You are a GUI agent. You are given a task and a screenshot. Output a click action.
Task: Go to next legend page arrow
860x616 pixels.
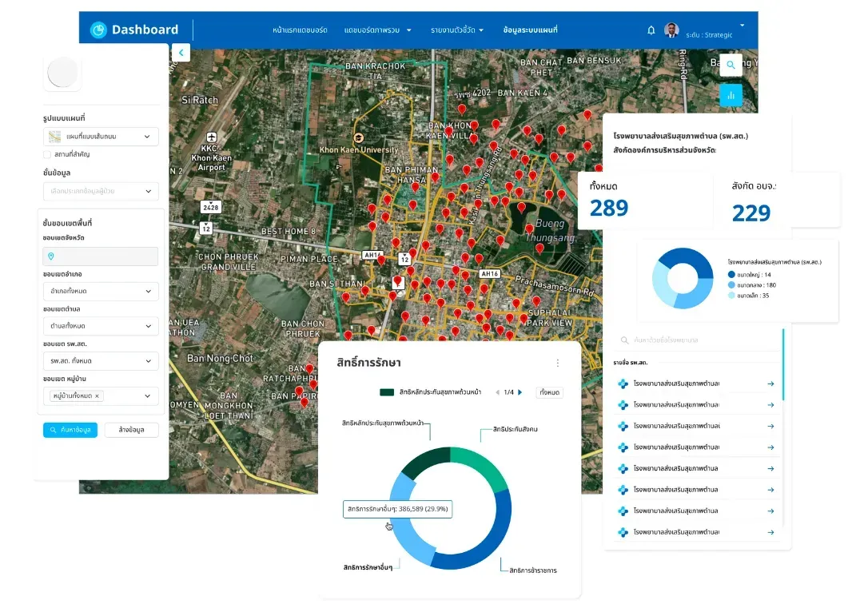pyautogui.click(x=520, y=392)
